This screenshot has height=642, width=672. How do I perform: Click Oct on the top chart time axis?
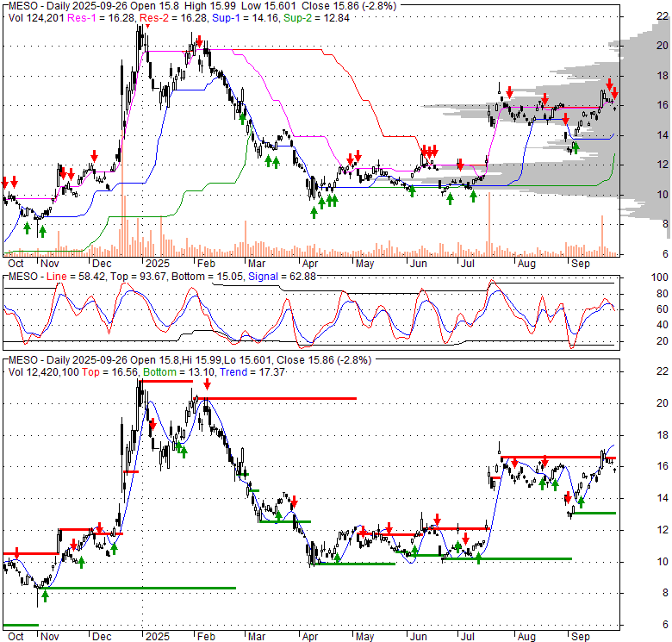(x=16, y=263)
